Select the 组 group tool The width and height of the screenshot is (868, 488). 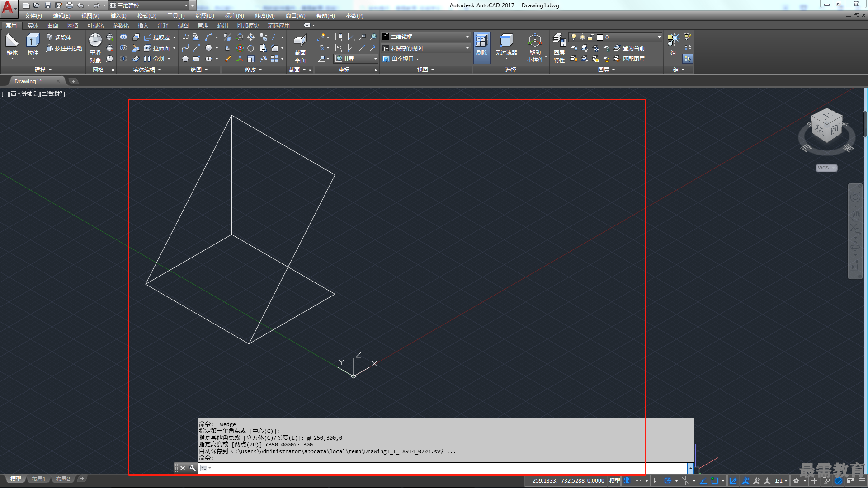[673, 44]
